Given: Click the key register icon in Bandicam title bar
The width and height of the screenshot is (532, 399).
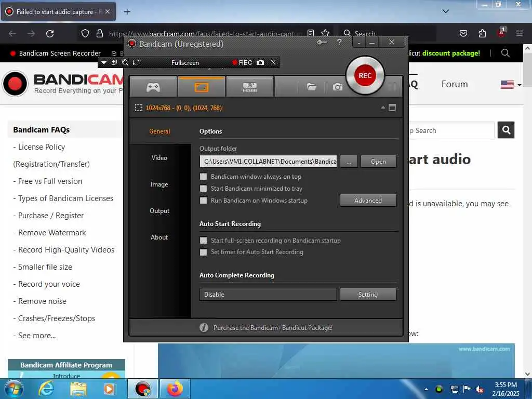Looking at the screenshot, I should point(322,43).
